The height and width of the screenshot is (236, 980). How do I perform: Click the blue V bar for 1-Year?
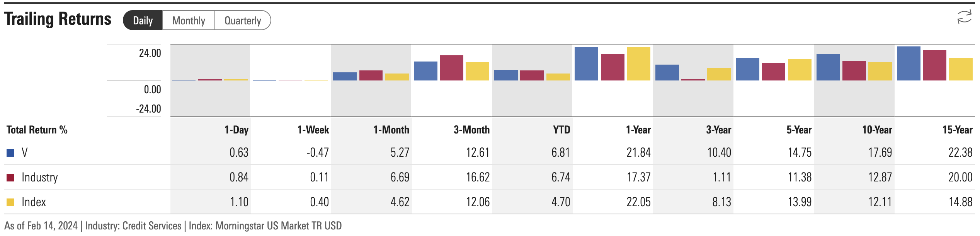[x=586, y=64]
